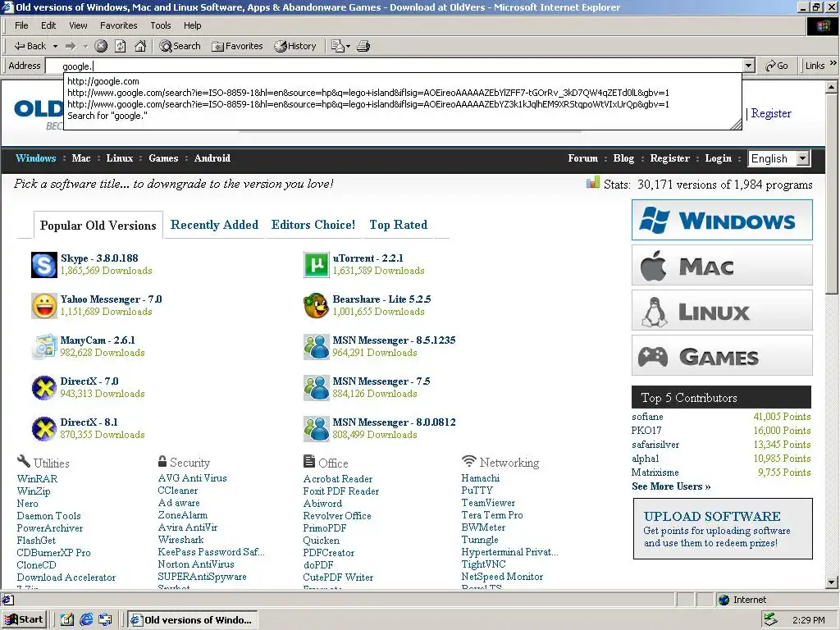Viewport: 840px width, 630px height.
Task: Switch to Top Rated tab
Action: [398, 225]
